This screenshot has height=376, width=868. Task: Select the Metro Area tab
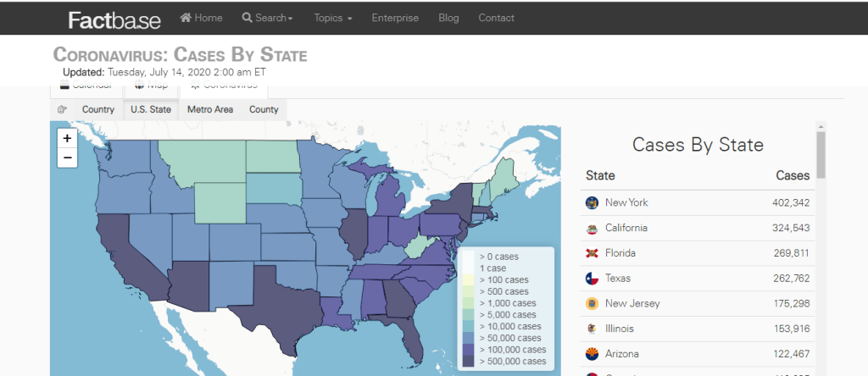click(210, 109)
